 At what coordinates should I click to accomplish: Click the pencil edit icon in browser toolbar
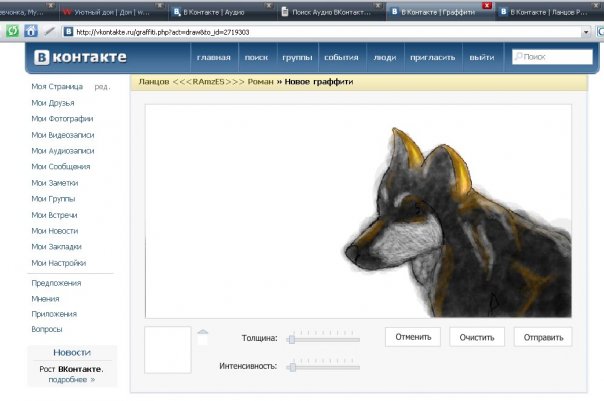tap(49, 31)
